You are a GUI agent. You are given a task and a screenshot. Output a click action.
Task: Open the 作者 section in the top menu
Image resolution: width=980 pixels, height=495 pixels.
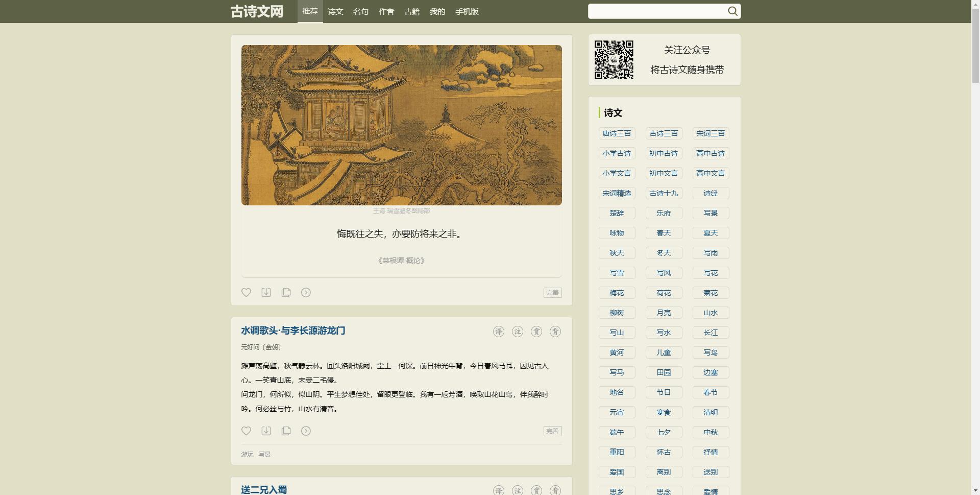386,11
